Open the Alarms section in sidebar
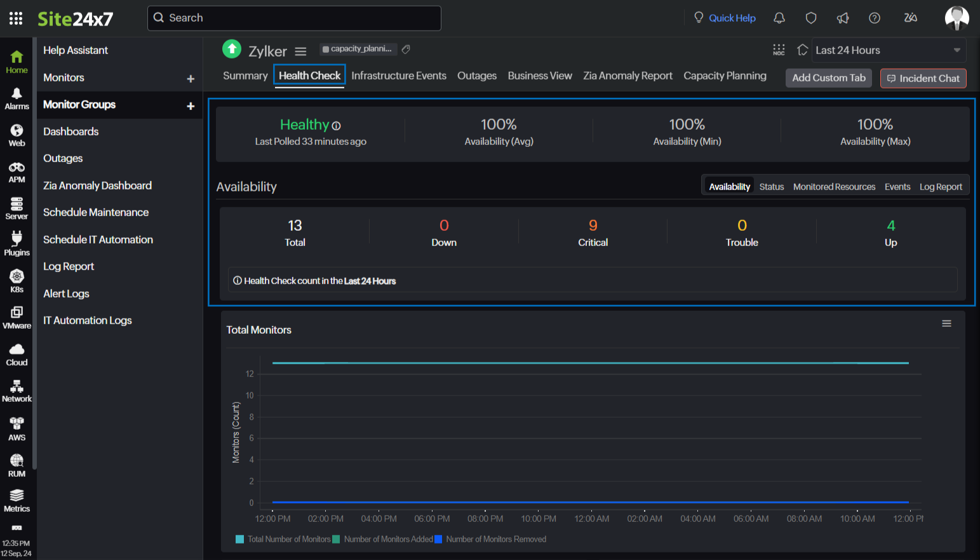 (17, 99)
